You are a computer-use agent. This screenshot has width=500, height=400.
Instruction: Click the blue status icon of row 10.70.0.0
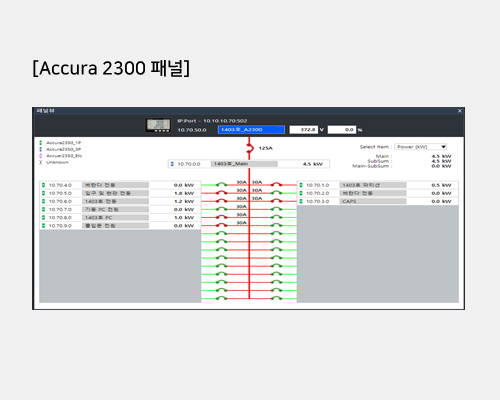172,164
